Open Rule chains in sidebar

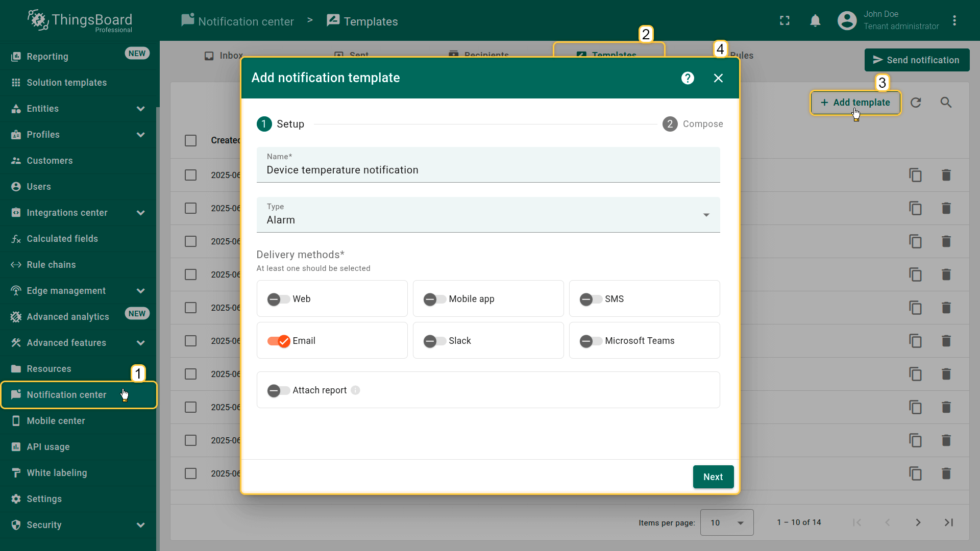51,265
